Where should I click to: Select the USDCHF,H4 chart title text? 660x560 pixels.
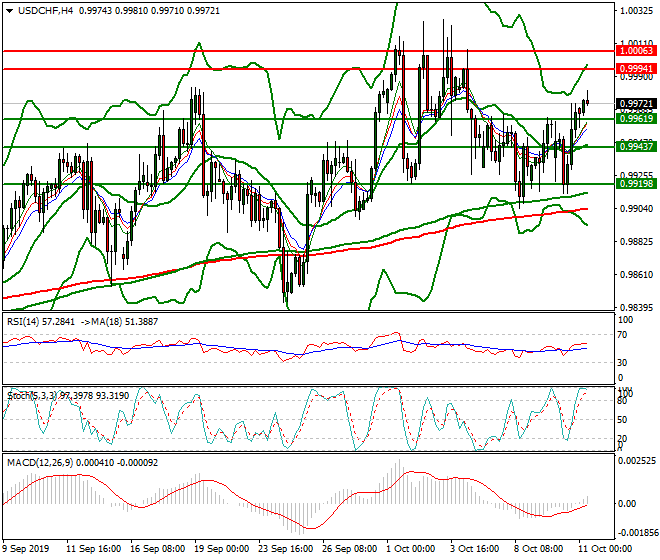45,11
